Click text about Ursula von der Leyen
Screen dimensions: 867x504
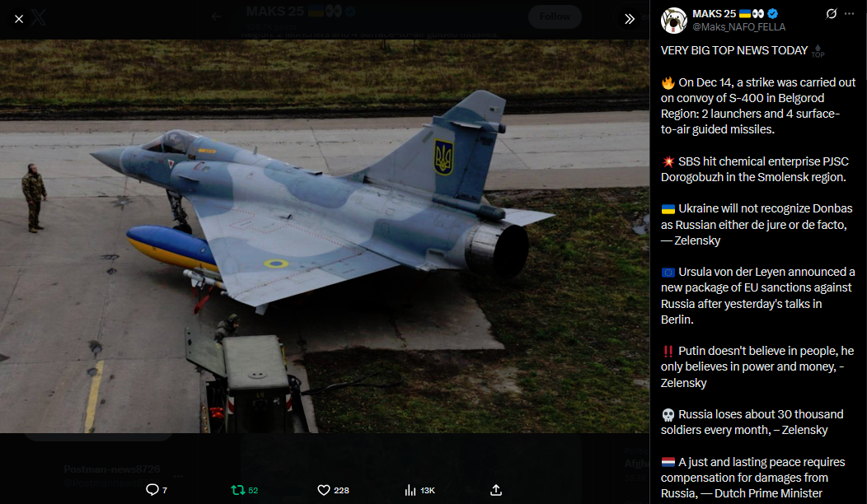(x=757, y=296)
